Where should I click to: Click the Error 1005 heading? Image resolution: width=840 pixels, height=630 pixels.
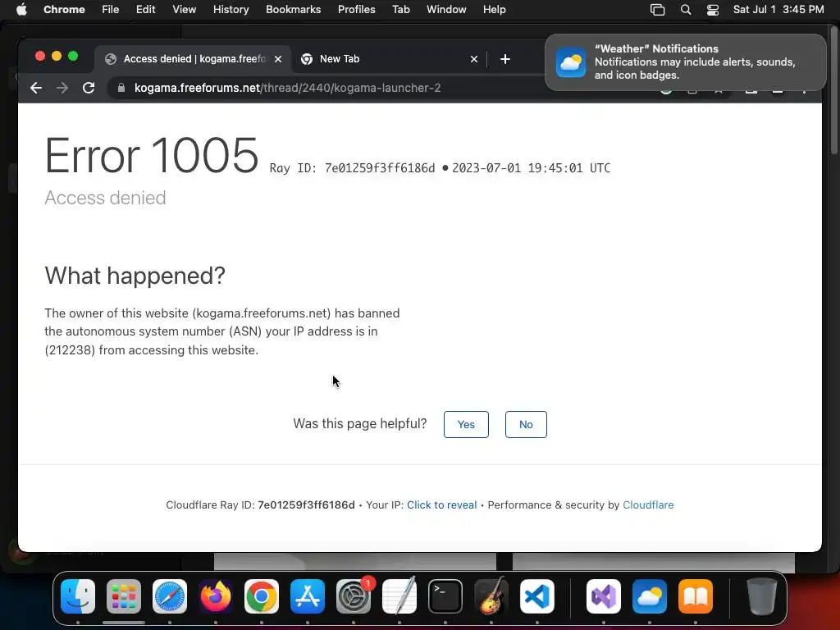point(152,155)
